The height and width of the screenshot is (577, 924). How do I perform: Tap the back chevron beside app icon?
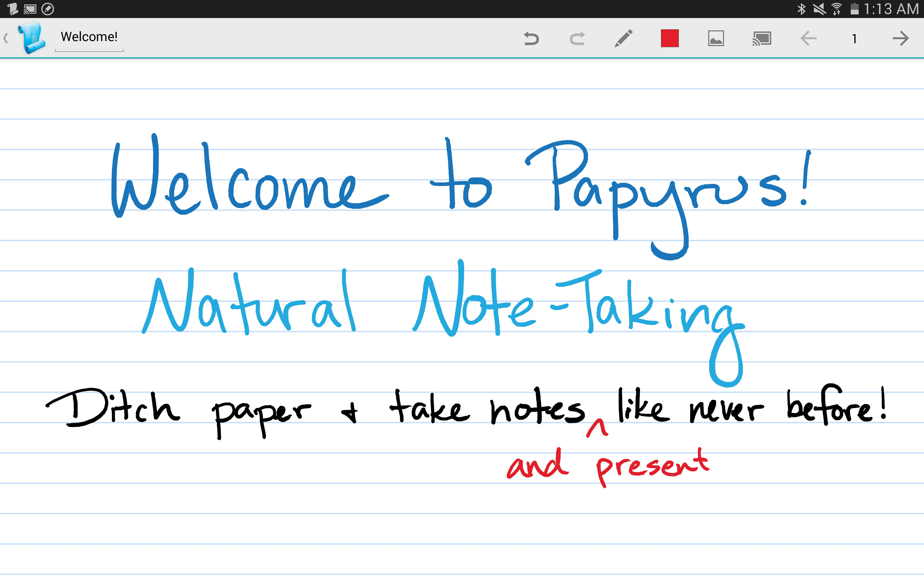point(6,38)
